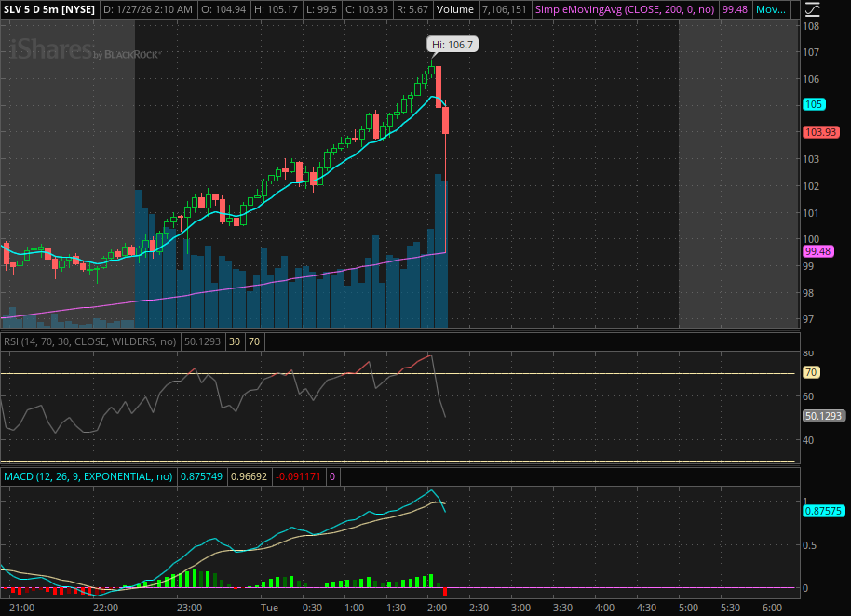Open the MACD (12, 26, 9, EXPONENTIAL, no) label

tap(88, 476)
